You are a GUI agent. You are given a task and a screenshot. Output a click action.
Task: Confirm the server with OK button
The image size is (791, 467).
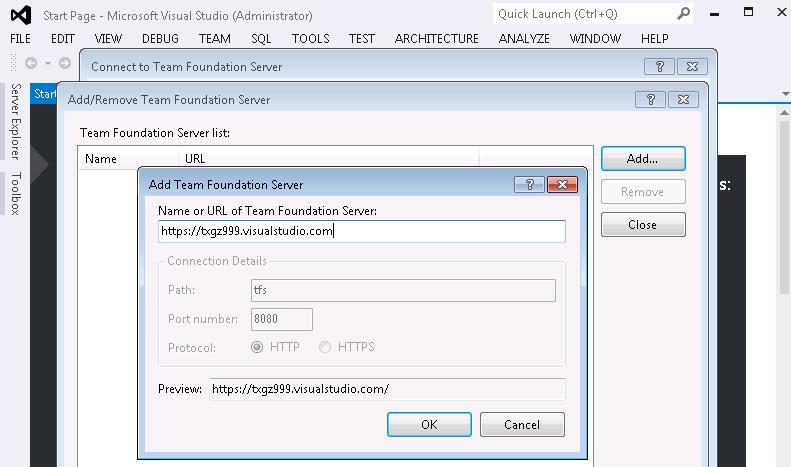[x=429, y=425]
